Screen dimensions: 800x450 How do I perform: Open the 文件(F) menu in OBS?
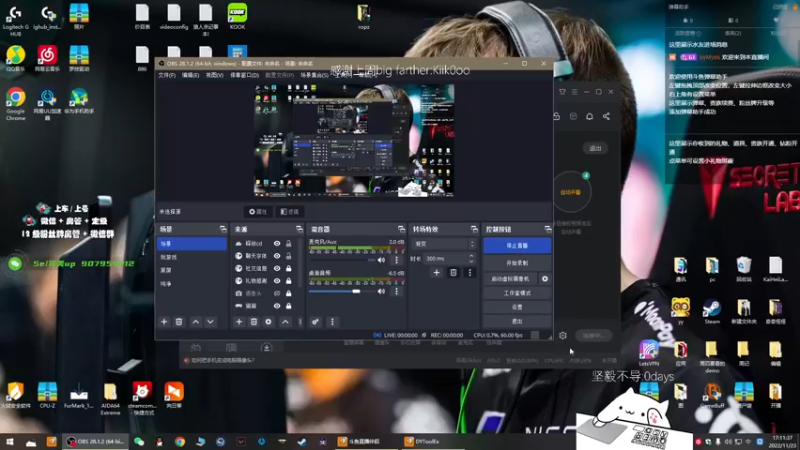coord(167,75)
